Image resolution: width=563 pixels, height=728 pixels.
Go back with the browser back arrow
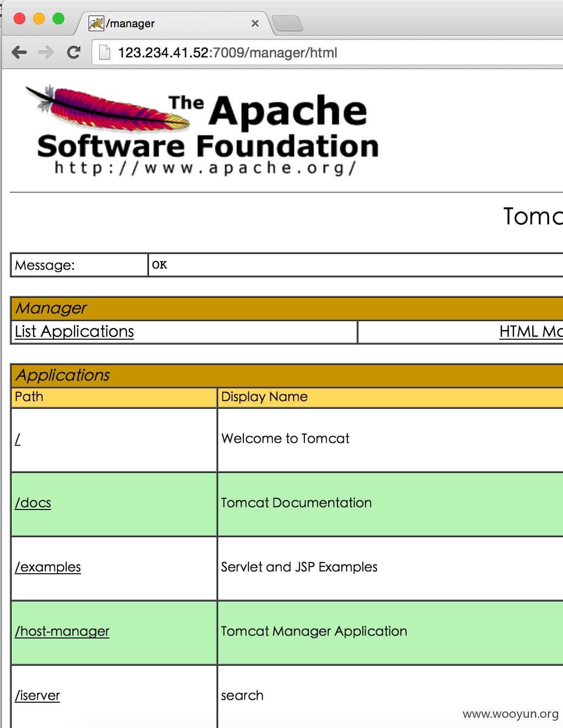click(19, 52)
